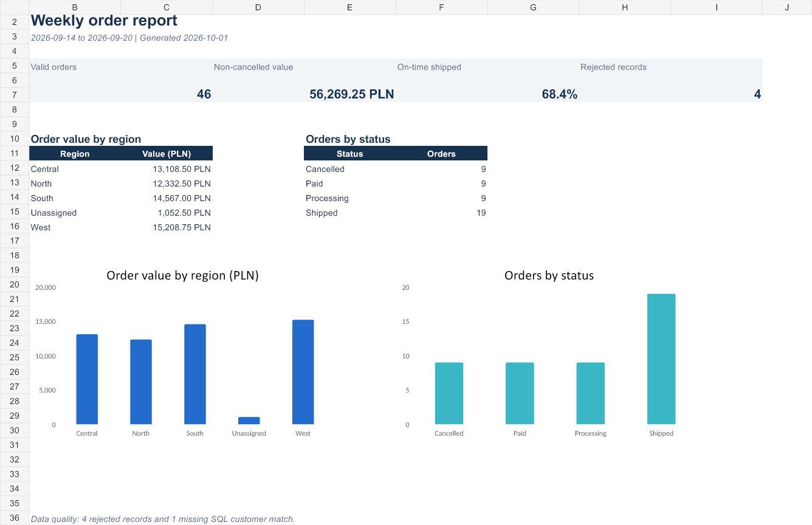Click the 68.4% on-time shipped figure

tap(560, 94)
